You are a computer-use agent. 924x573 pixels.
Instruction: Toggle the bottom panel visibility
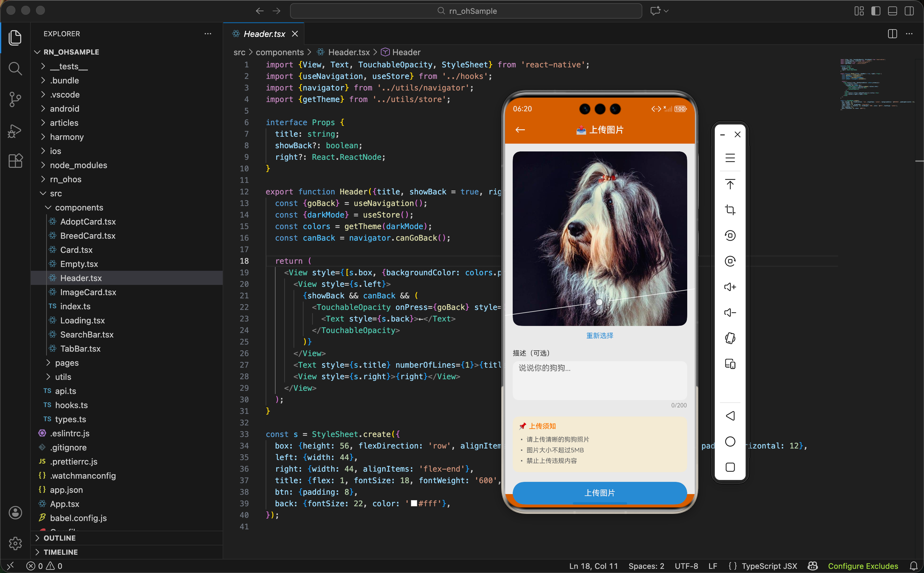coord(892,11)
